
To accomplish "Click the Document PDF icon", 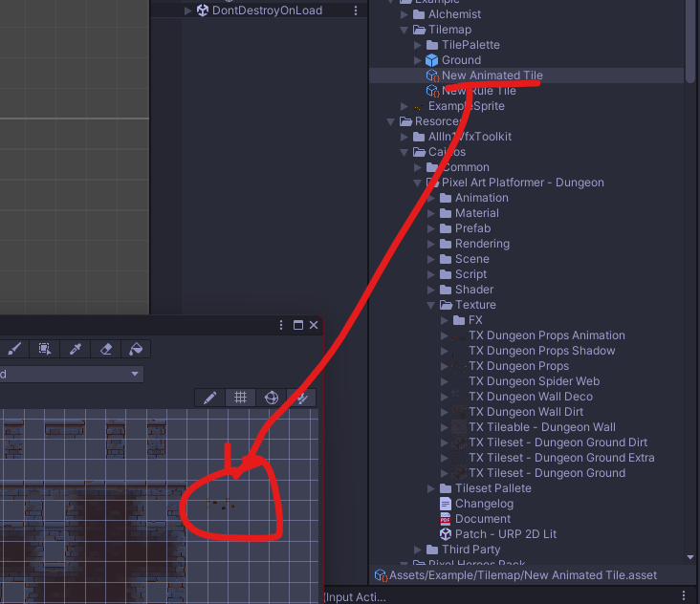I will [446, 519].
